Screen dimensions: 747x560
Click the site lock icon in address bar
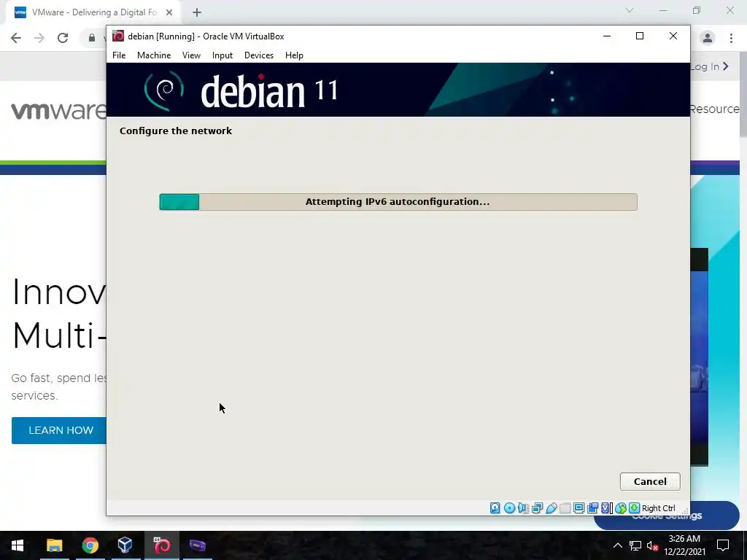[92, 38]
